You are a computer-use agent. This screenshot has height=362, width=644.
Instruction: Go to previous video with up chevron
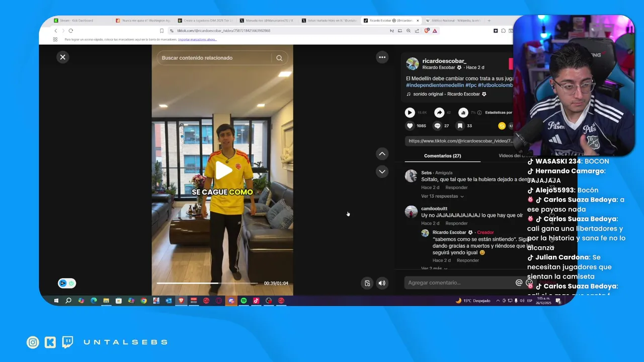tap(382, 154)
